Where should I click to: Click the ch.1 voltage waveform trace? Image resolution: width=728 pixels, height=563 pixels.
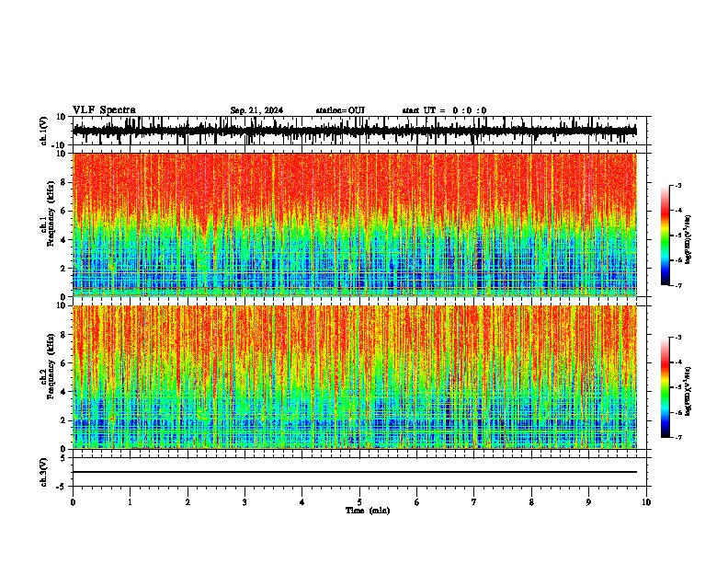tap(355, 131)
